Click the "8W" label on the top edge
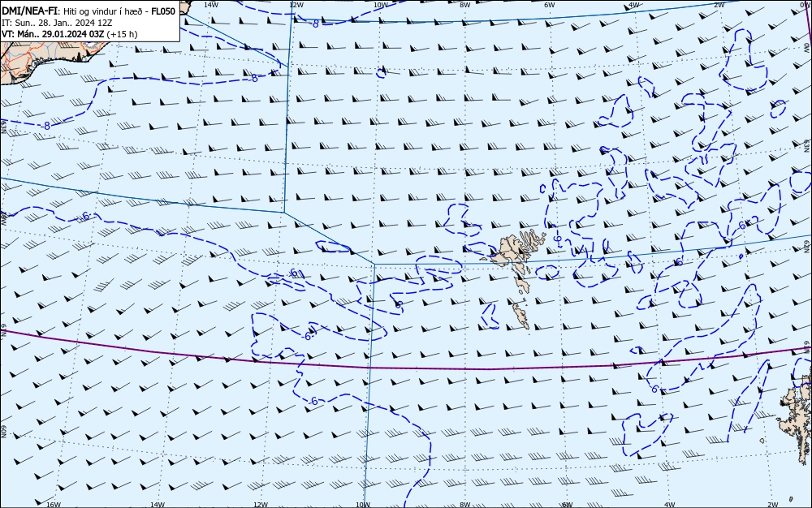 [x=465, y=5]
